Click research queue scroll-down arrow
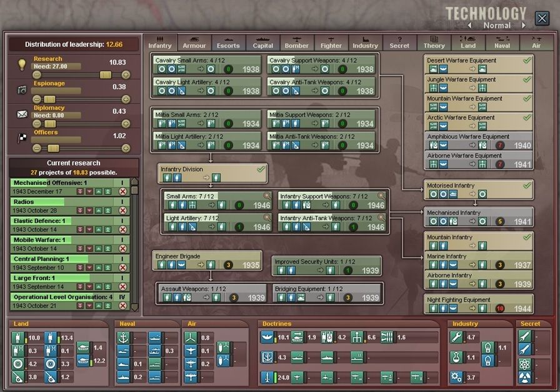Viewport: 560px width, 392px height. click(x=134, y=307)
